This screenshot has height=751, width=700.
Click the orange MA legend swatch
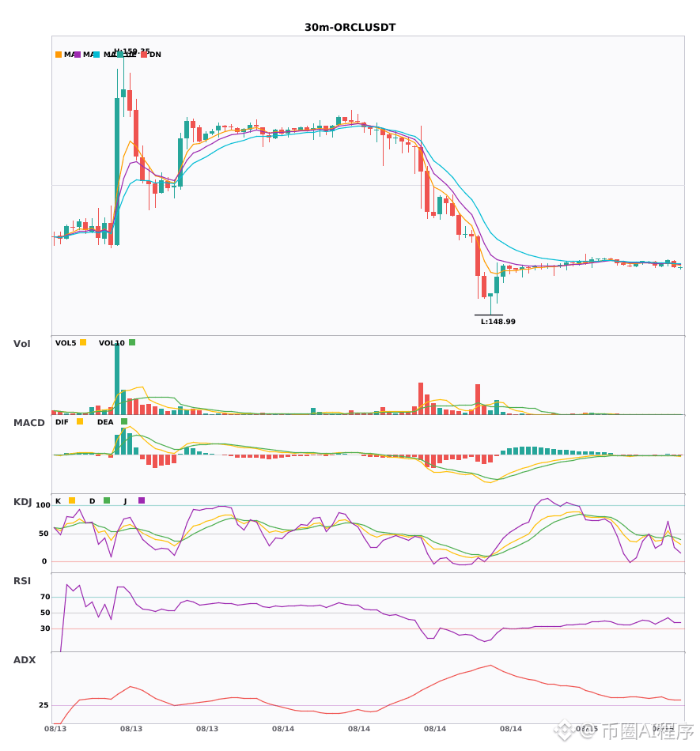click(x=59, y=55)
